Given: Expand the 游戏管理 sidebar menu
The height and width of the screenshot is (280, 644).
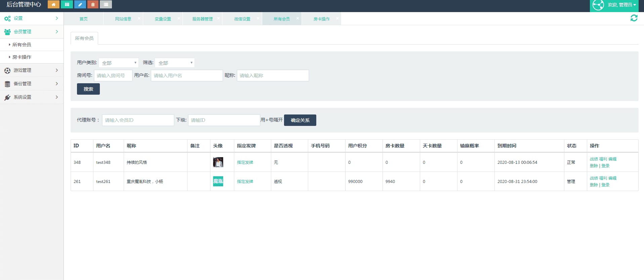Looking at the screenshot, I should 32,70.
